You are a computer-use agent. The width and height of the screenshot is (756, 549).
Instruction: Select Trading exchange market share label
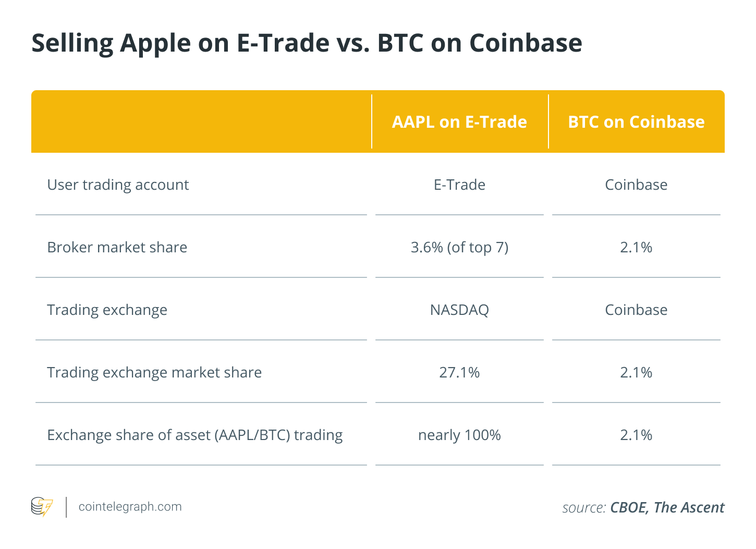[x=154, y=372]
